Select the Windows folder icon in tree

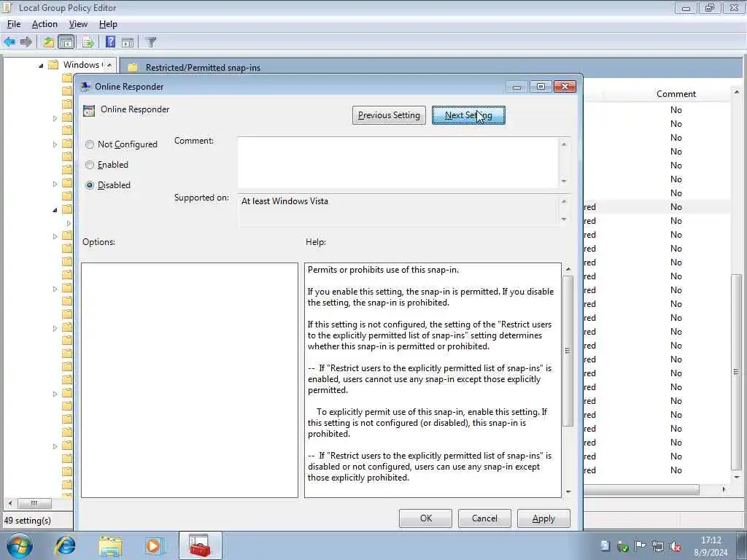(53, 65)
